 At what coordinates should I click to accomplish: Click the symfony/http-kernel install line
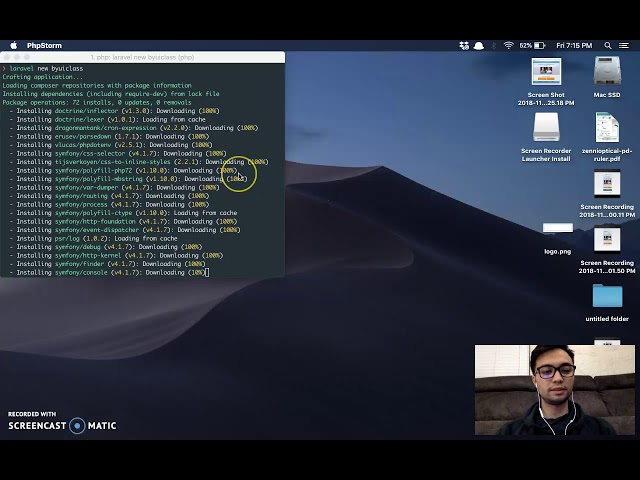point(116,256)
